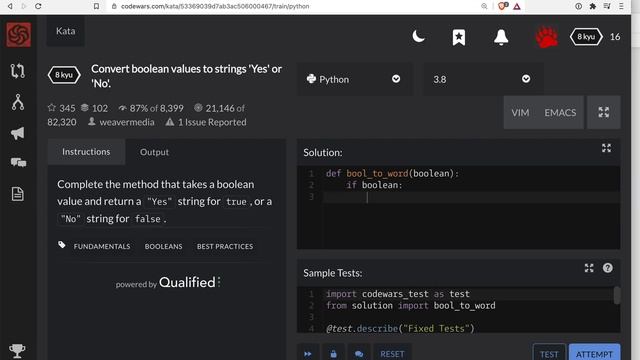Viewport: 640px width, 360px height.
Task: Open the Kumite fork sidebar icon
Action: click(x=18, y=102)
